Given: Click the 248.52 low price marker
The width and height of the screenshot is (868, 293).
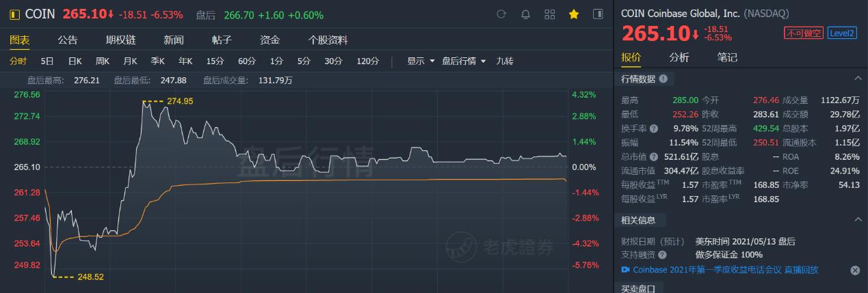Looking at the screenshot, I should click(x=90, y=277).
